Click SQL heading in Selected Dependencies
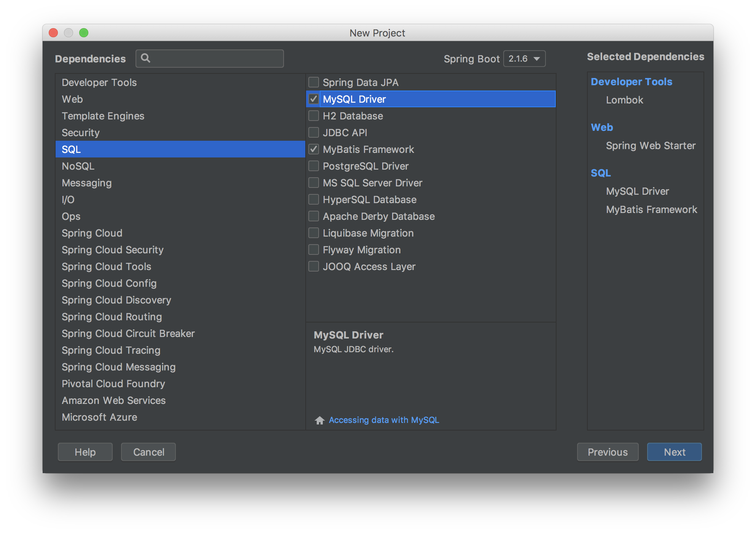 (x=601, y=173)
